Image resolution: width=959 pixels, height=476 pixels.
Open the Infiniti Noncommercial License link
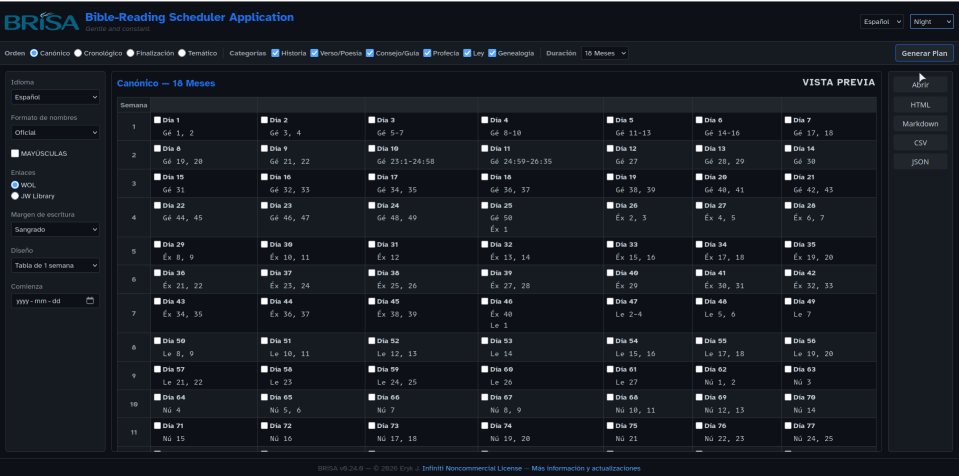point(472,468)
